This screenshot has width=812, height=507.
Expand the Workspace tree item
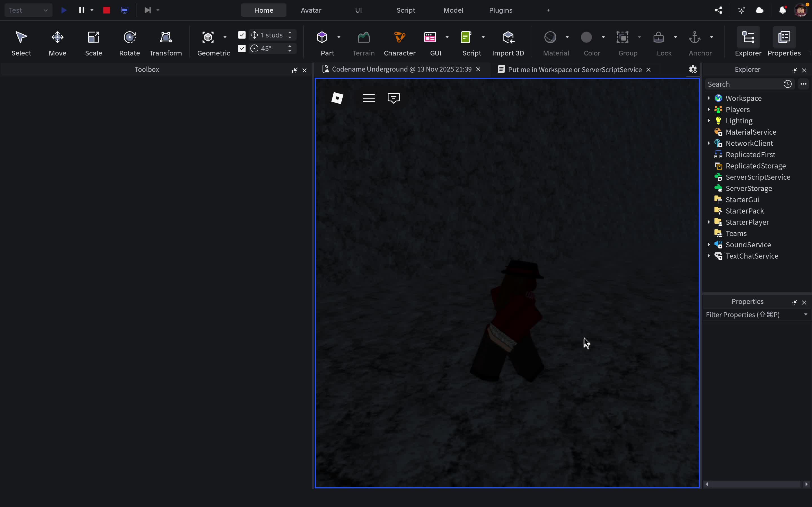point(708,98)
